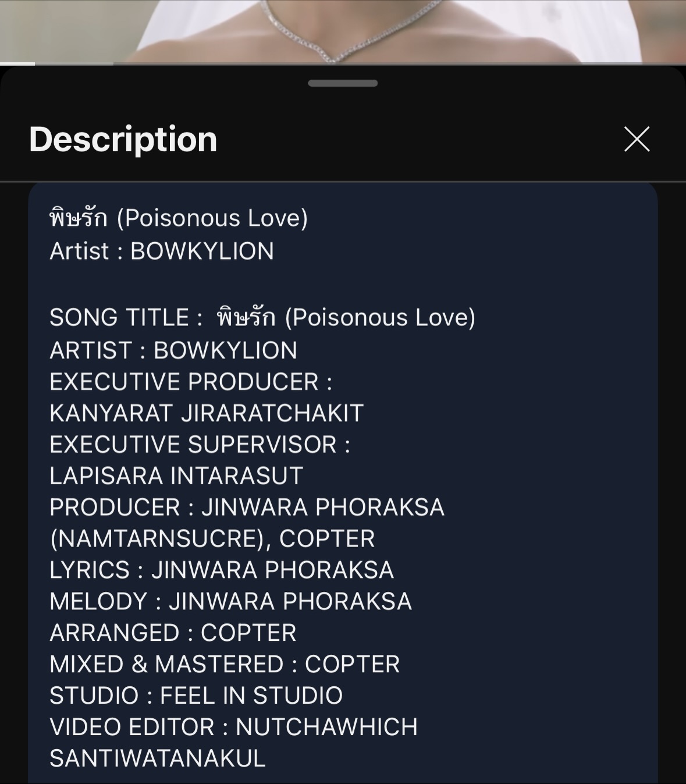686x784 pixels.
Task: Select the 'Artist : BOWKYLION' line
Action: 162,251
